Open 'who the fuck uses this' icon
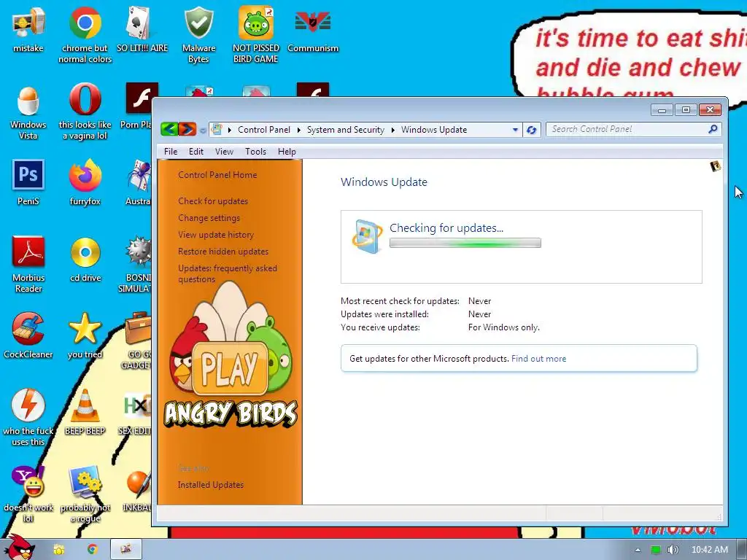Screen dimensions: 747x560 pos(28,418)
